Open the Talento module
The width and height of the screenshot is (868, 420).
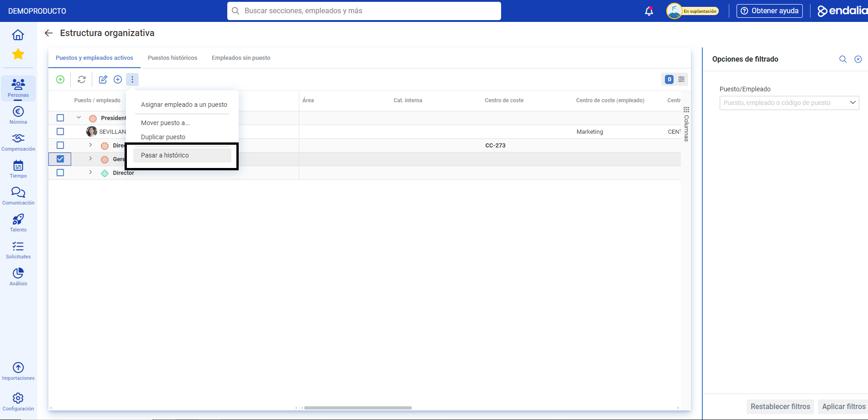pyautogui.click(x=18, y=223)
